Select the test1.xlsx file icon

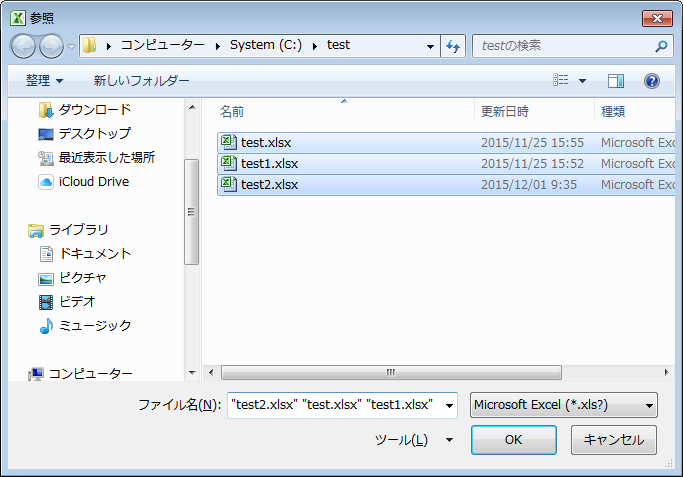pos(229,163)
